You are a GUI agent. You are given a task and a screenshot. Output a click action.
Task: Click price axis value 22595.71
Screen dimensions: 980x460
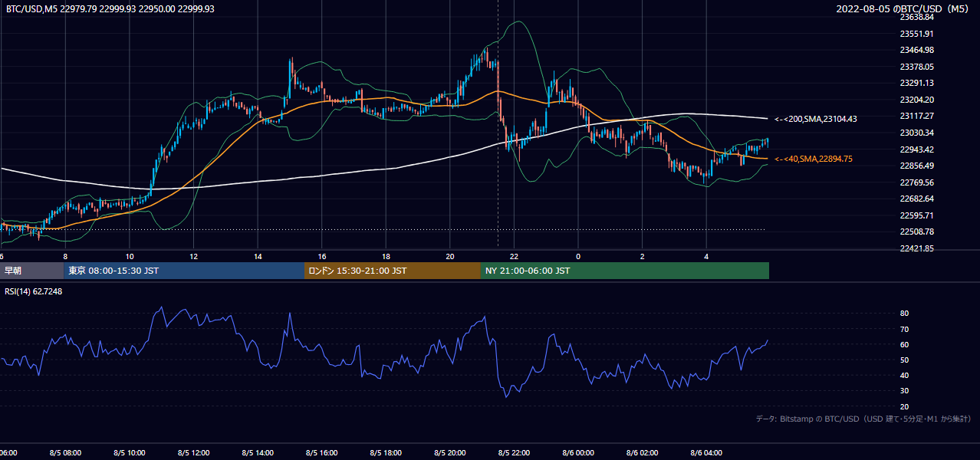click(x=916, y=215)
